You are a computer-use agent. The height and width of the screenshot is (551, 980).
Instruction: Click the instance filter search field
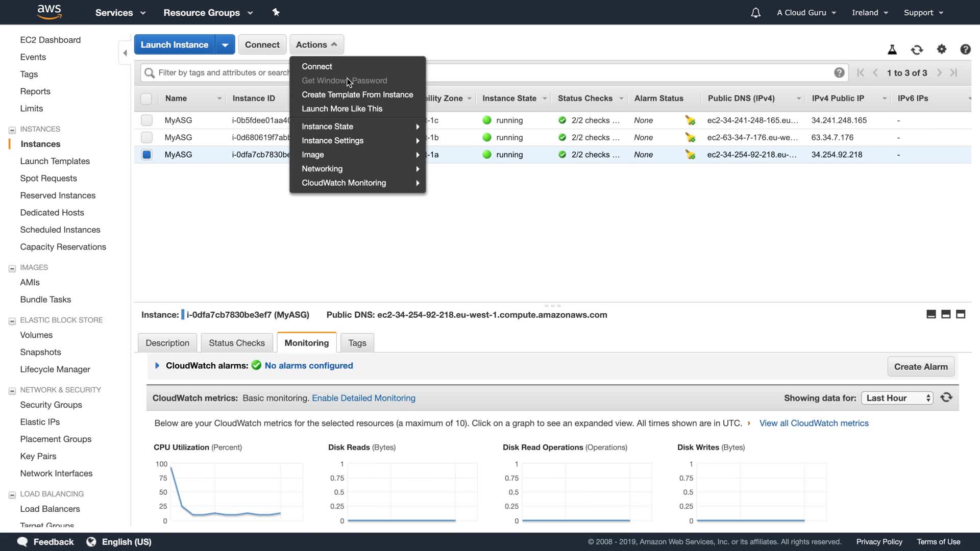pyautogui.click(x=219, y=73)
